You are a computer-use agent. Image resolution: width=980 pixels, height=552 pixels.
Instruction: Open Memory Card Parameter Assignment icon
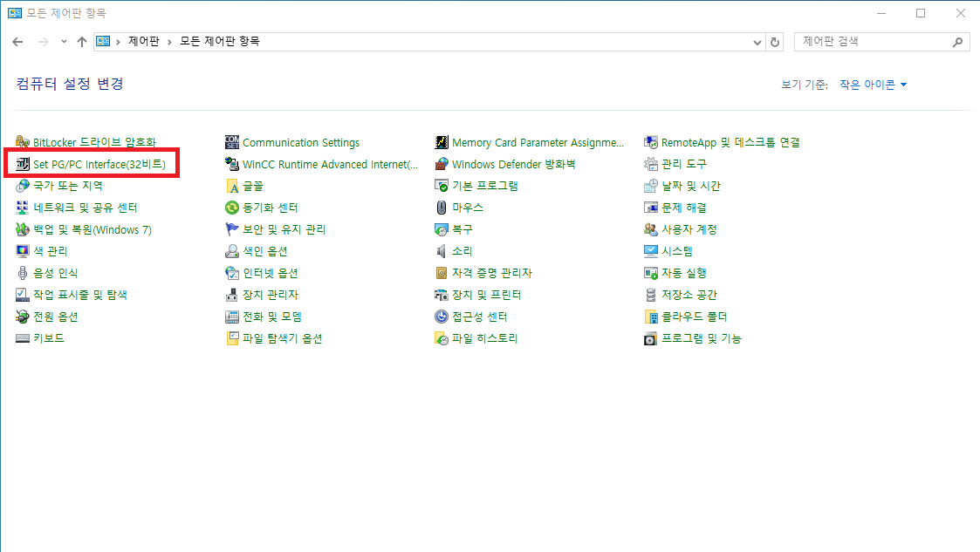[442, 142]
